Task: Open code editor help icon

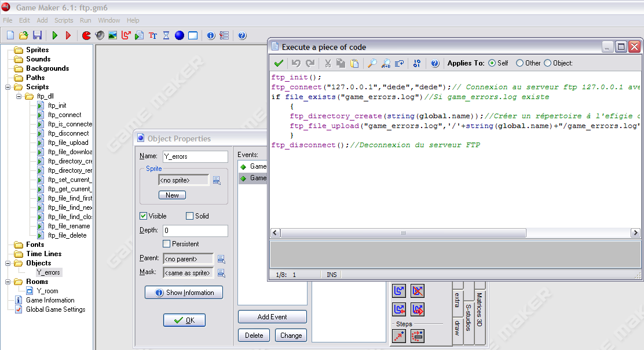Action: pyautogui.click(x=435, y=63)
